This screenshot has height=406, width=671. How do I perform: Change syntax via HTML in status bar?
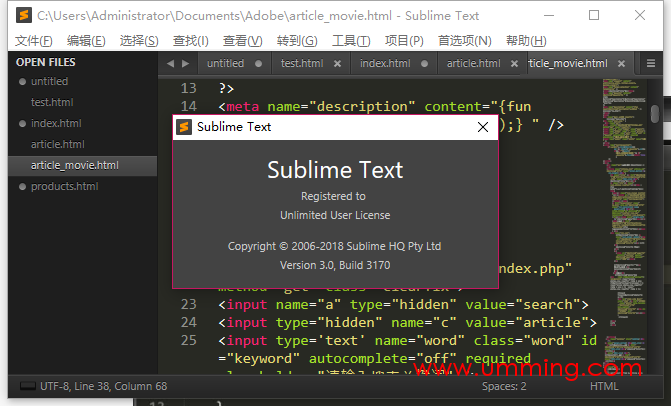click(x=604, y=386)
